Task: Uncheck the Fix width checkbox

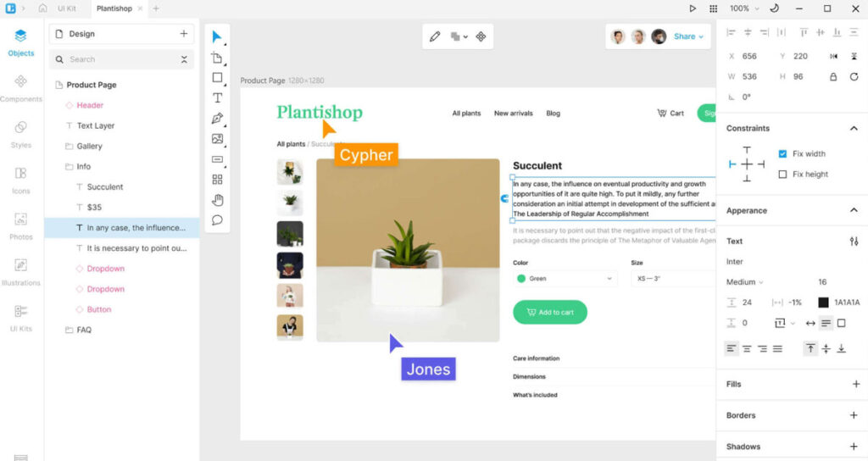Action: coord(782,154)
